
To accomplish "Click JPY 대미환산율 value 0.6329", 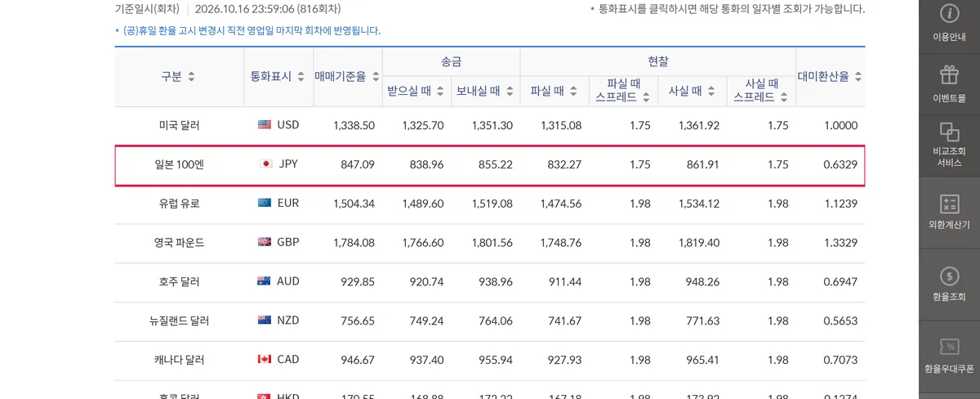I will pyautogui.click(x=840, y=165).
